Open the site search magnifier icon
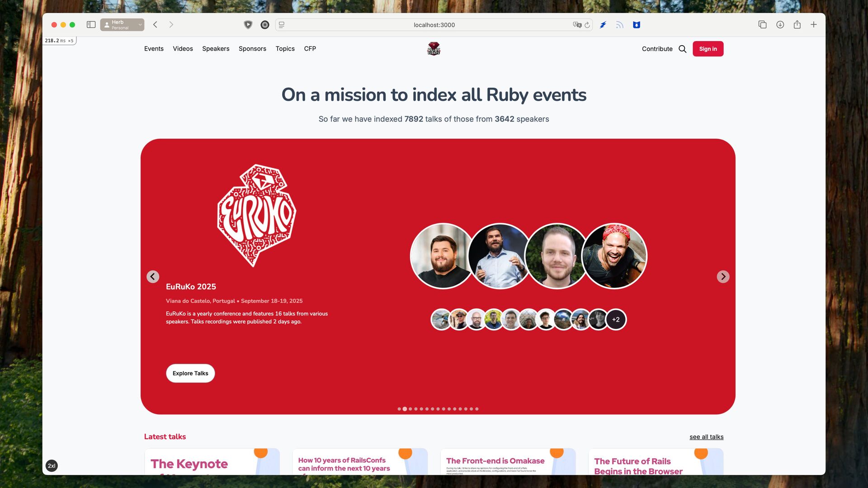This screenshot has height=488, width=868. point(682,49)
